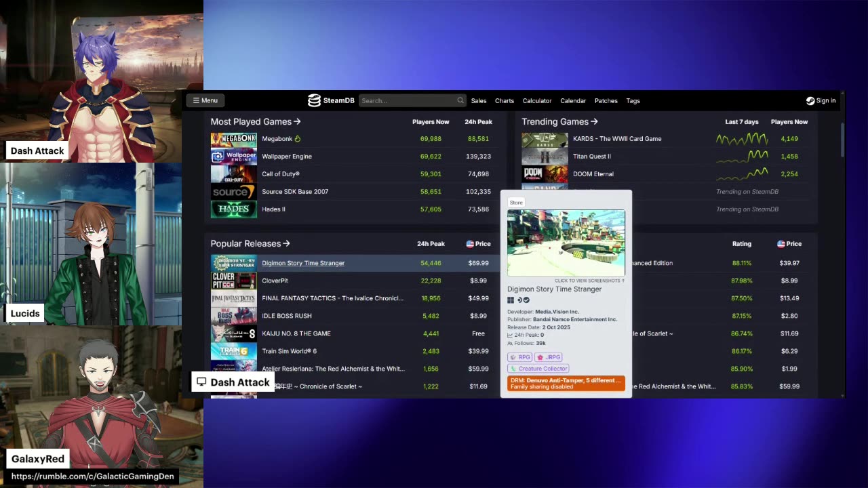Open the Calculator page

click(x=537, y=101)
